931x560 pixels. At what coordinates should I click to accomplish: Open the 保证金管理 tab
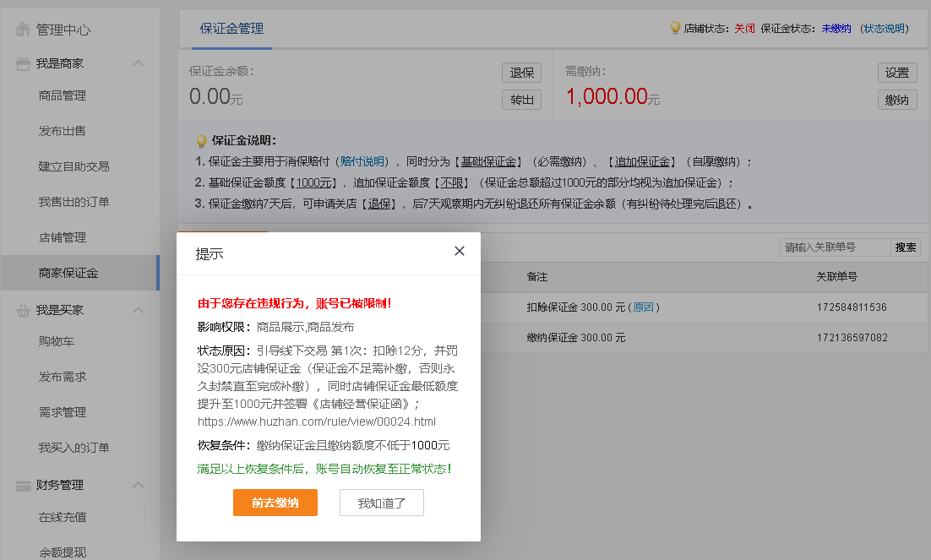(231, 29)
